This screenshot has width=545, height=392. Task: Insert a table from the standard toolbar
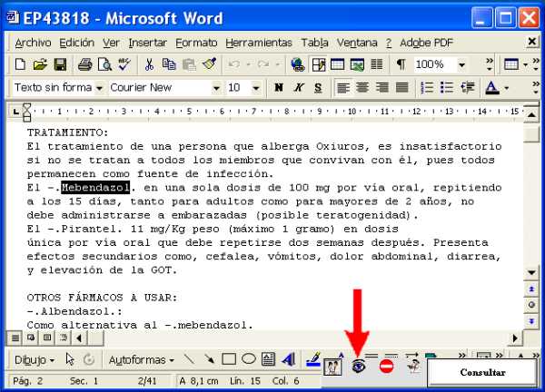[x=337, y=64]
